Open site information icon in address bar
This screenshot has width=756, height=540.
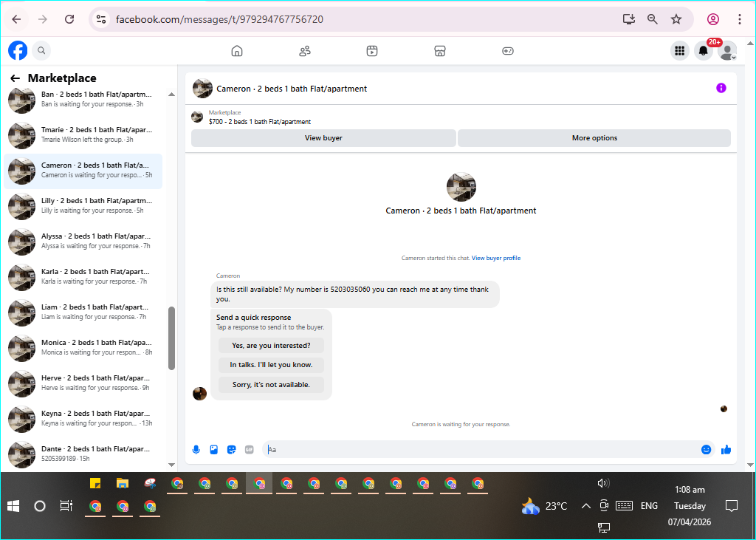(x=100, y=19)
